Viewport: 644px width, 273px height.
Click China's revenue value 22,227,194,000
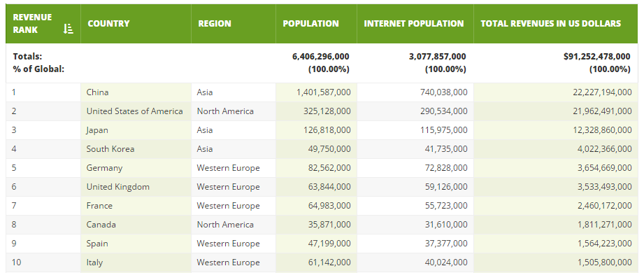coord(602,92)
